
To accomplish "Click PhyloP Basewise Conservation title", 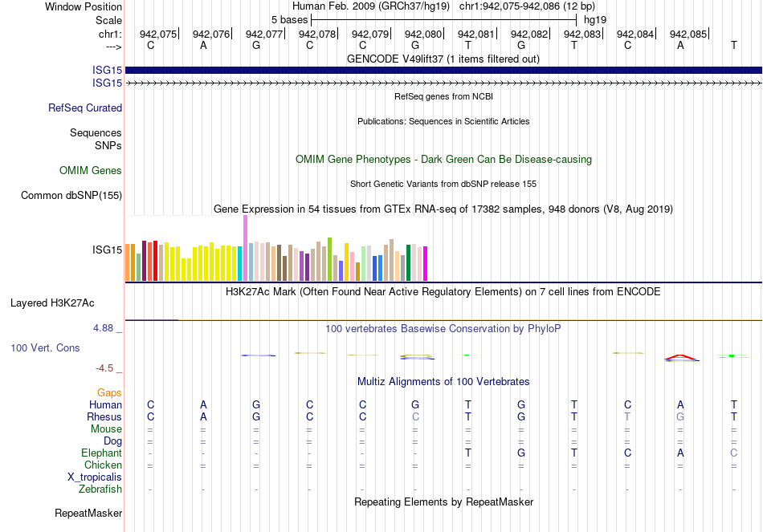I will (443, 329).
